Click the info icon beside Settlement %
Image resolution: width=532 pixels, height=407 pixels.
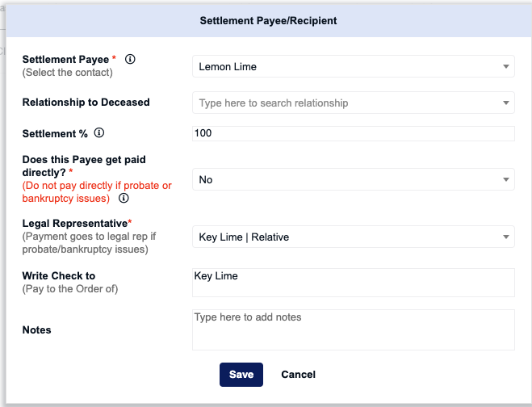coord(99,132)
